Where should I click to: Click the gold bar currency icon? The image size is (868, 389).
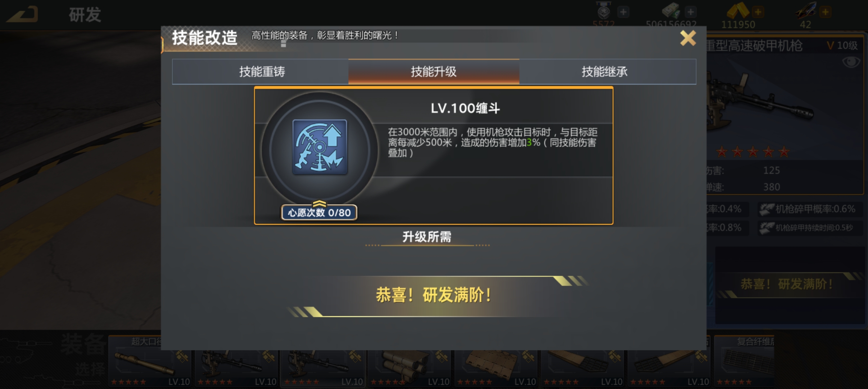tap(737, 11)
